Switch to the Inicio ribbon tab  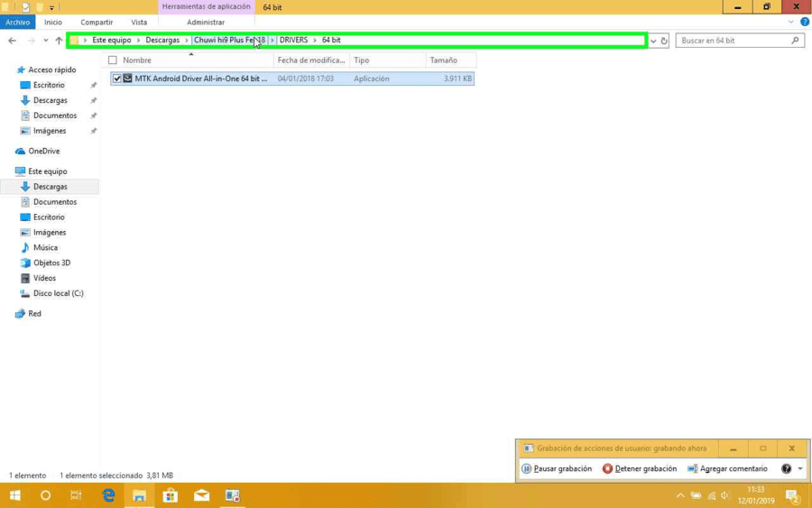tap(53, 23)
